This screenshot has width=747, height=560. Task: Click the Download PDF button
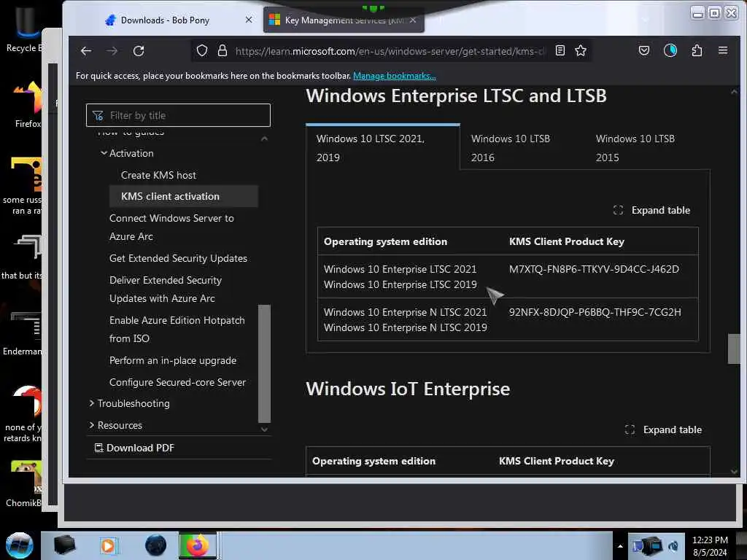135,448
